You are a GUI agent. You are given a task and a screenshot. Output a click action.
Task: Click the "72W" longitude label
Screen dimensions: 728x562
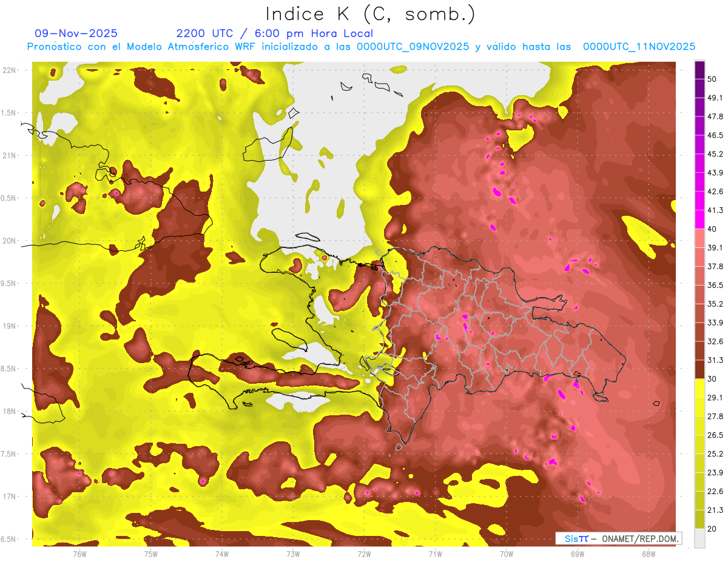point(364,554)
